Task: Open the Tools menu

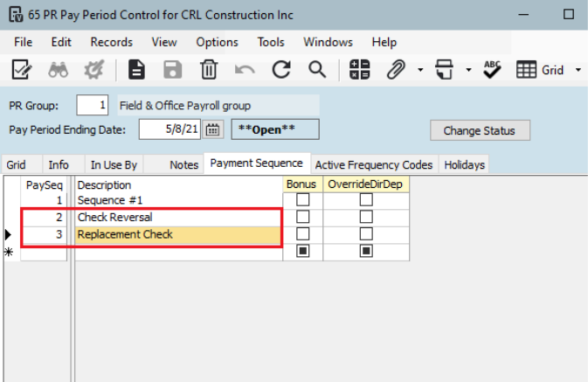Action: [271, 42]
